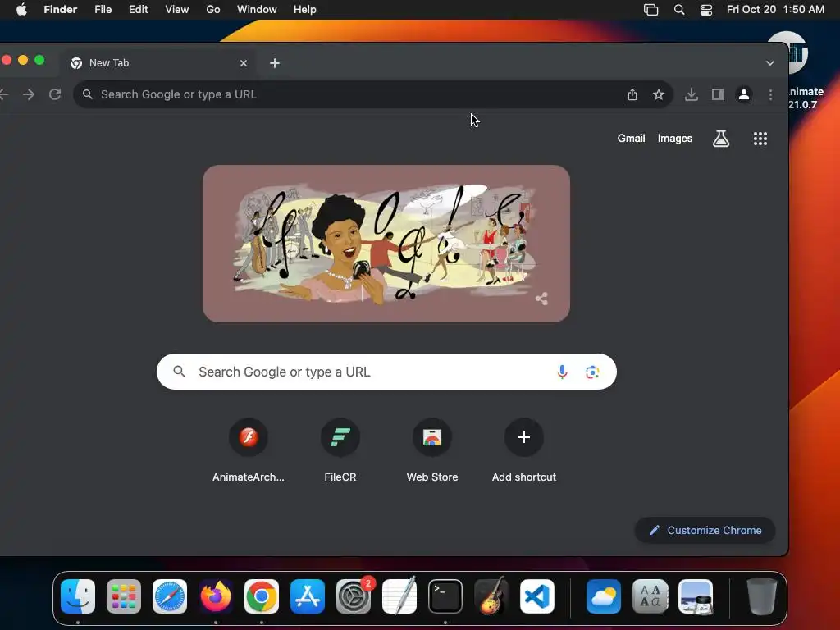Open the Apple menu
Image resolution: width=840 pixels, height=630 pixels.
coord(21,10)
